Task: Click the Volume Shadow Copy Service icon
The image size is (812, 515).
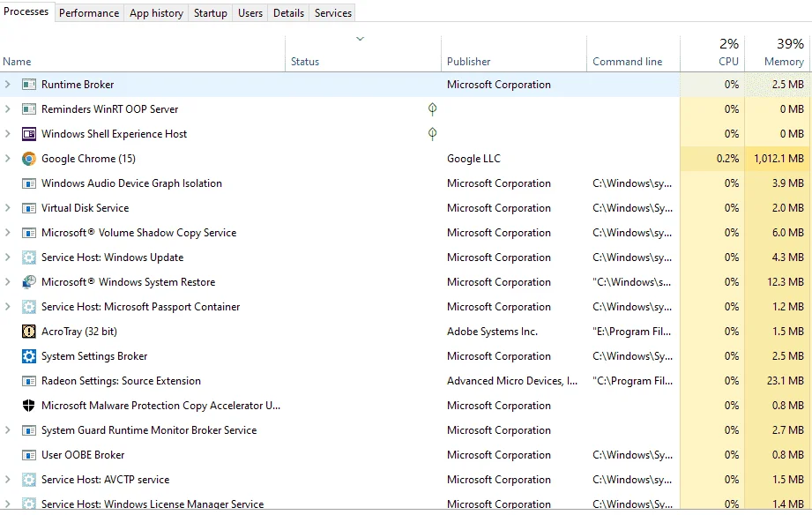Action: (x=28, y=233)
